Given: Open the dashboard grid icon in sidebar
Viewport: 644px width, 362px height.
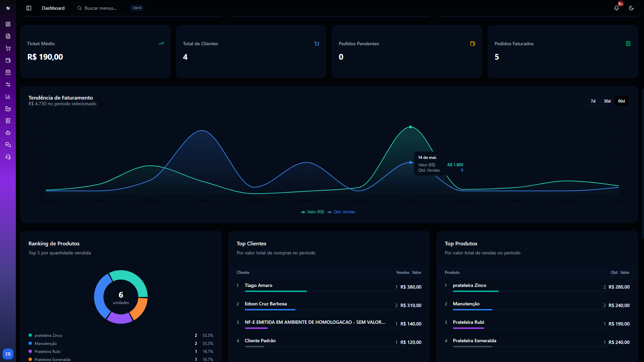Looking at the screenshot, I should tap(8, 24).
